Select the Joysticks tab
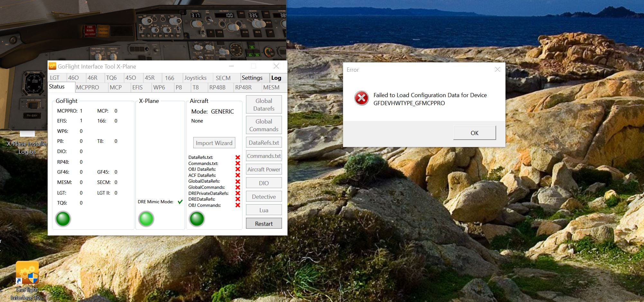This screenshot has height=302, width=644. [x=195, y=78]
